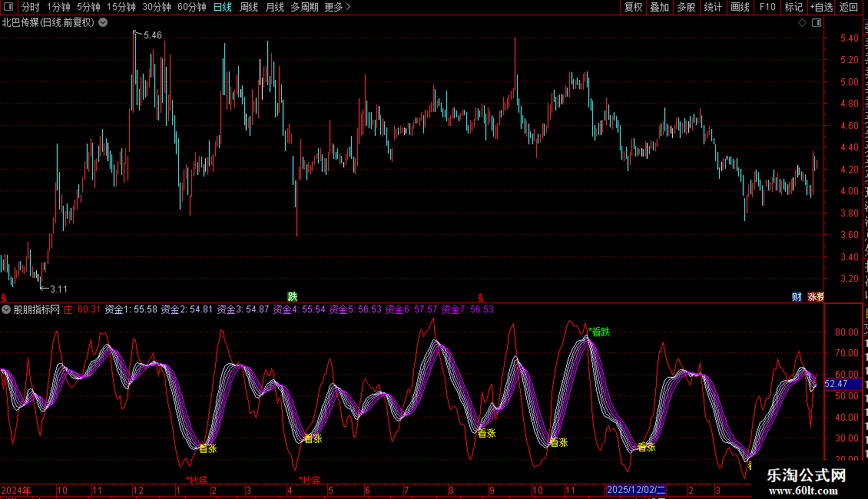Toggle the split-window icon beside the diamond

(x=817, y=23)
